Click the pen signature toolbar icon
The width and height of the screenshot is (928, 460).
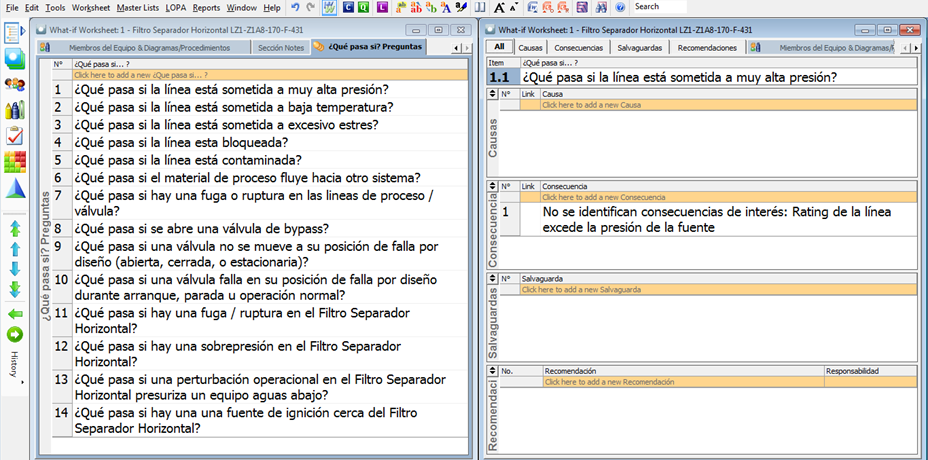[462, 8]
